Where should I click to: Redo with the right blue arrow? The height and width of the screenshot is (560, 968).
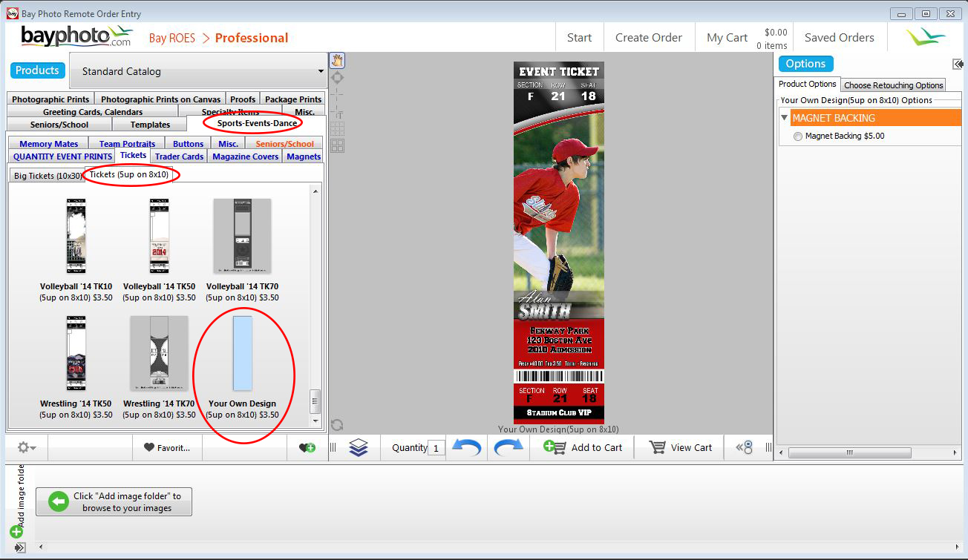[508, 447]
